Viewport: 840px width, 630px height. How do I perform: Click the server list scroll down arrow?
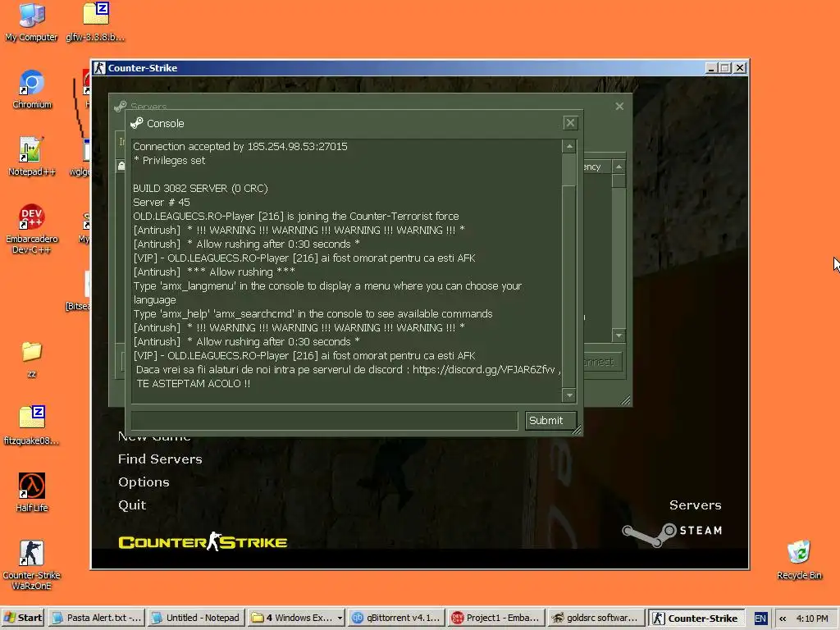pyautogui.click(x=619, y=336)
